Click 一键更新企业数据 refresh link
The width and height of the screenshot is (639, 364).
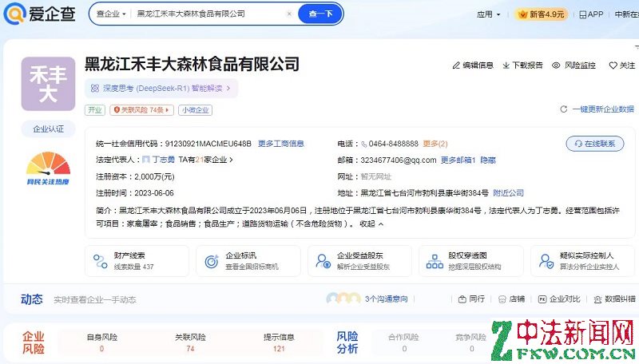click(597, 109)
